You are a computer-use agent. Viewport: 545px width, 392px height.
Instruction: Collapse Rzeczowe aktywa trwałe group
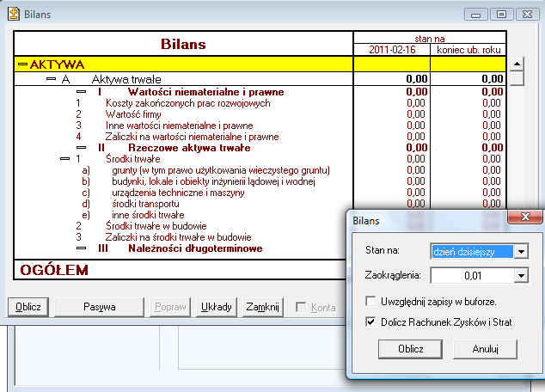(82, 148)
